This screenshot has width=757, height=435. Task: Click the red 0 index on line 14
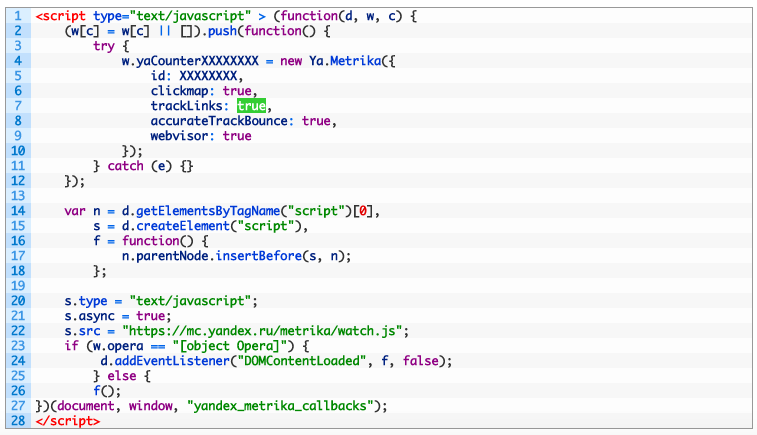[363, 211]
